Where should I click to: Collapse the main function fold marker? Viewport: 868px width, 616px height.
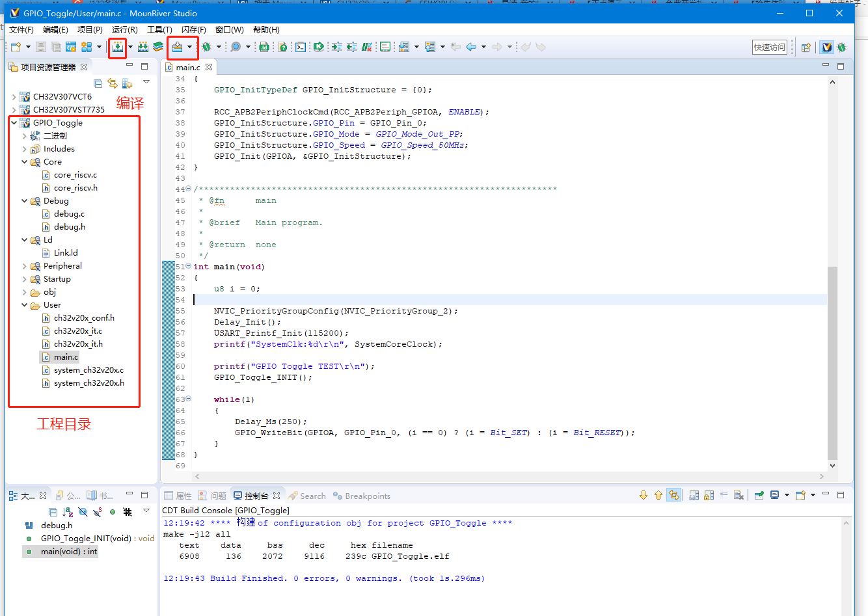click(x=189, y=266)
